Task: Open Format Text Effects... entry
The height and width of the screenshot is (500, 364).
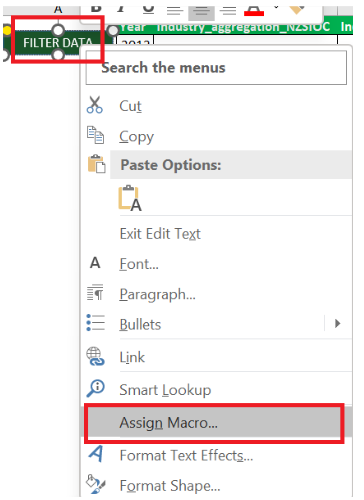Action: pos(186,455)
